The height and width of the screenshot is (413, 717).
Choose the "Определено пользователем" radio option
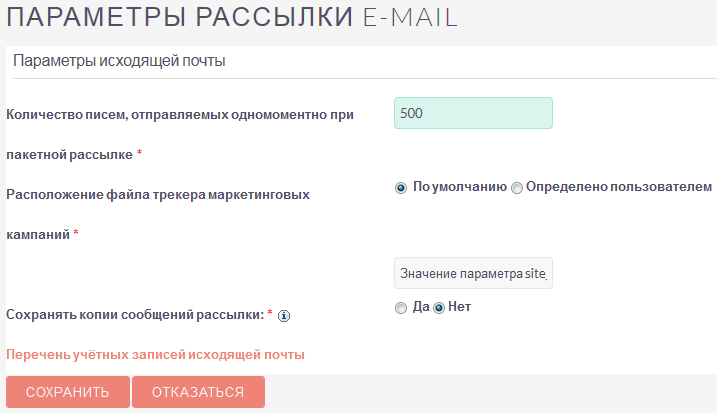coord(517,187)
